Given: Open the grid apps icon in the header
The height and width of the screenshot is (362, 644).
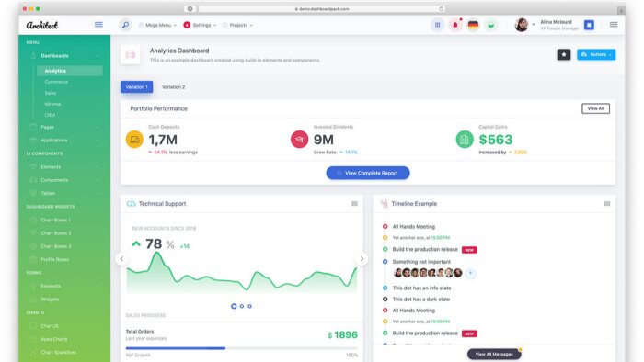Looking at the screenshot, I should point(437,25).
